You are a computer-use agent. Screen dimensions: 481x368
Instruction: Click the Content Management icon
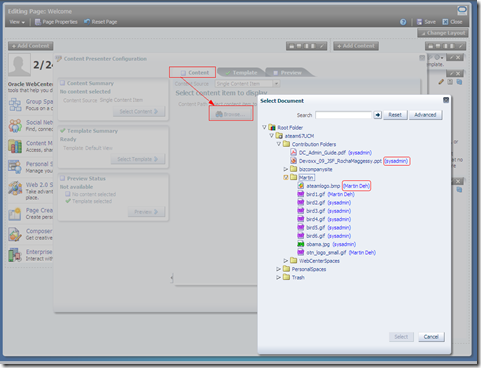point(15,146)
